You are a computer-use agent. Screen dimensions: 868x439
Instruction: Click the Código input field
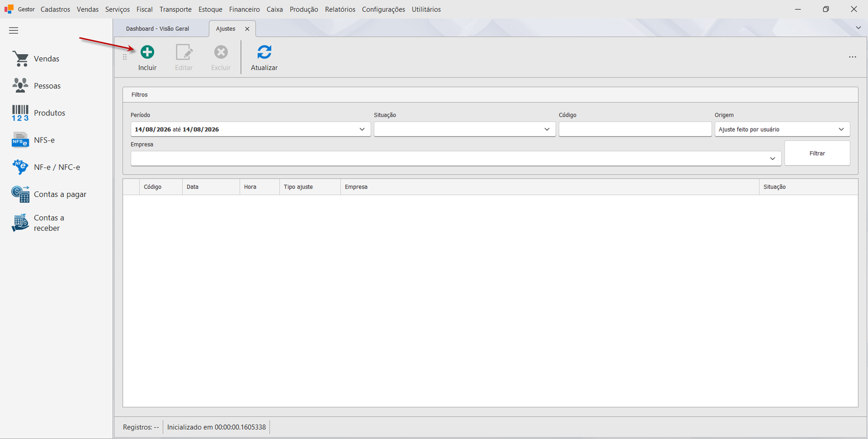click(635, 130)
